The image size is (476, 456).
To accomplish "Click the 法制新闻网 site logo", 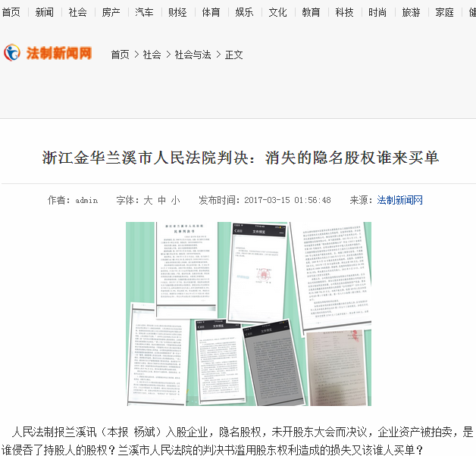I will click(x=47, y=53).
